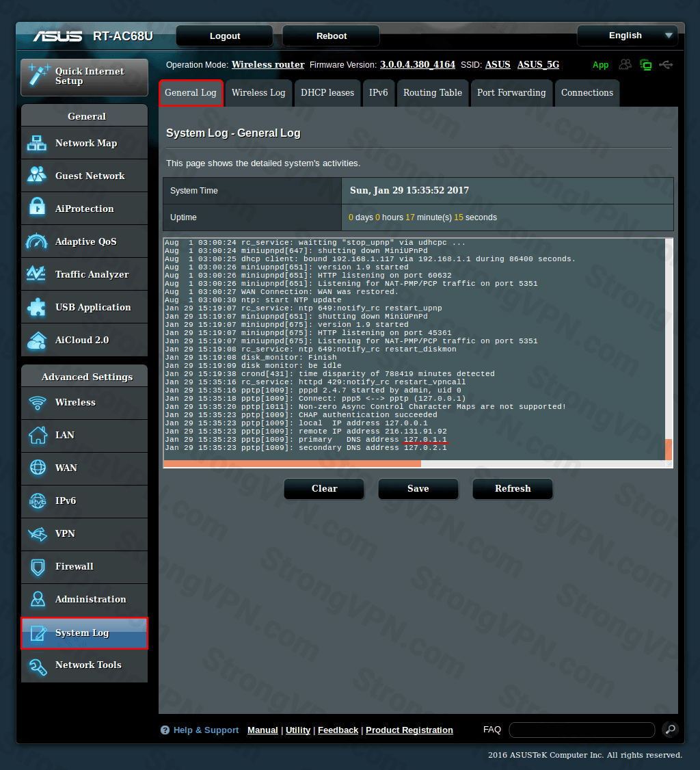Image resolution: width=700 pixels, height=770 pixels.
Task: Switch to the General Log tab
Action: point(191,93)
